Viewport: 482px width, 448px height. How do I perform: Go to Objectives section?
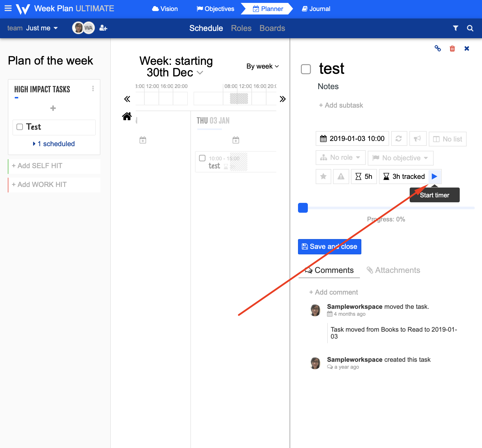pos(216,9)
